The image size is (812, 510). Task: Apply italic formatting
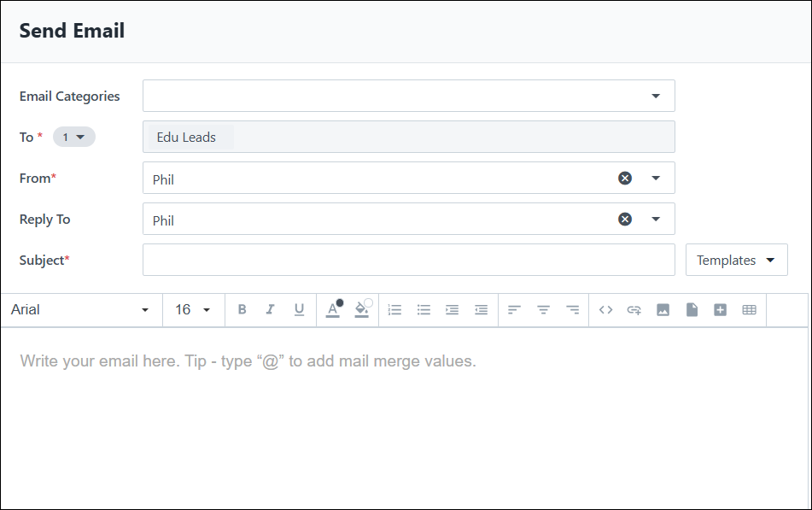[271, 309]
